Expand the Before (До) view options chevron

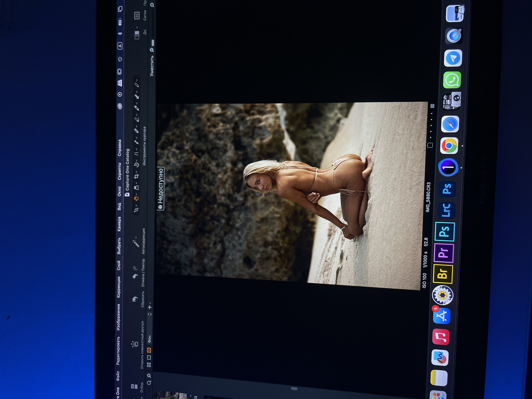[137, 27]
